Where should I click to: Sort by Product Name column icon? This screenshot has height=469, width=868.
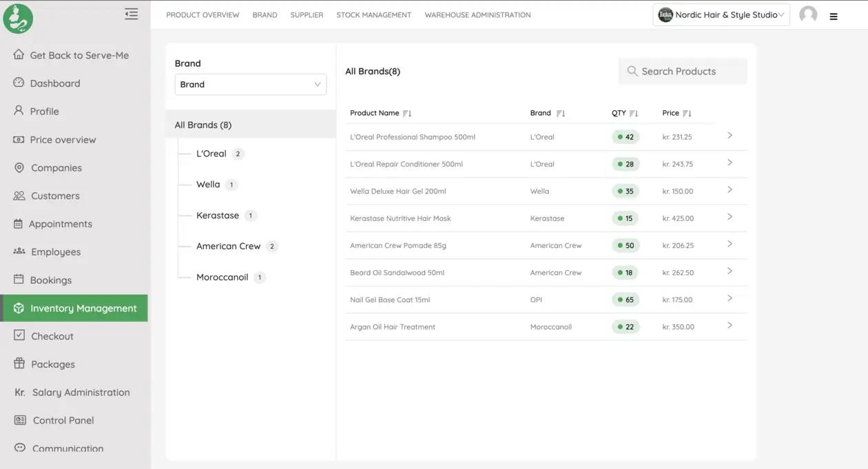tap(407, 114)
